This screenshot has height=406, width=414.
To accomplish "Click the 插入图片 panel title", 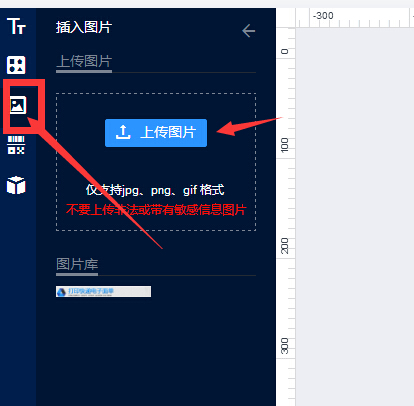I will [x=84, y=27].
